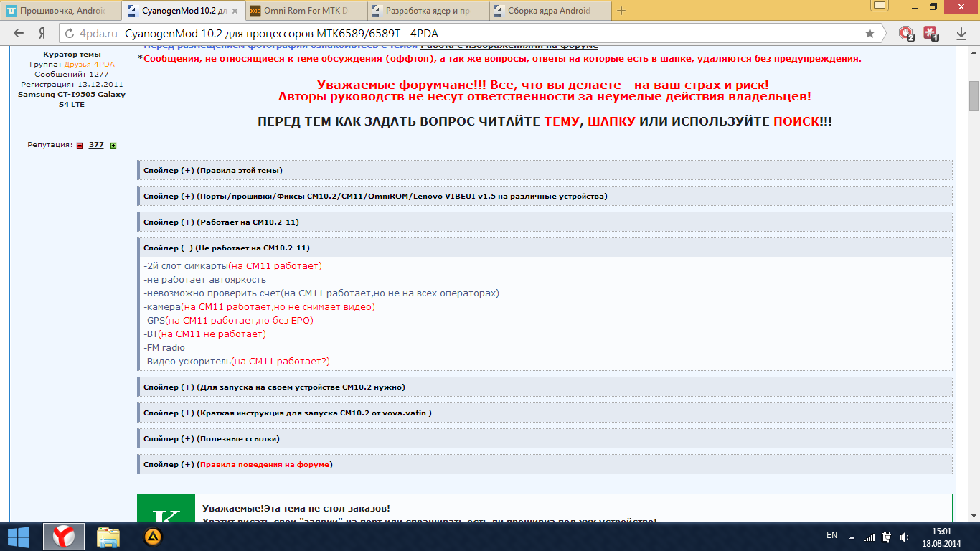980x551 pixels.
Task: Open the browser downloads arrow icon
Action: 961,34
